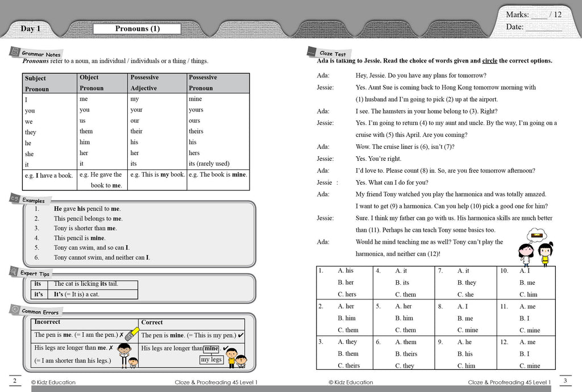Select the 'Subject Pronoun' column header
This screenshot has width=582, height=392.
pyautogui.click(x=49, y=84)
